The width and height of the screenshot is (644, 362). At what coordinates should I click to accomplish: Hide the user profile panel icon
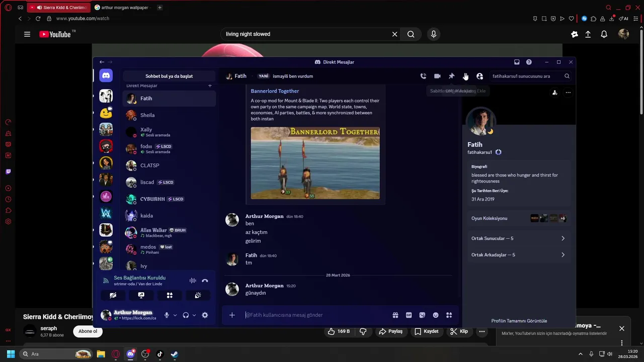point(479,76)
